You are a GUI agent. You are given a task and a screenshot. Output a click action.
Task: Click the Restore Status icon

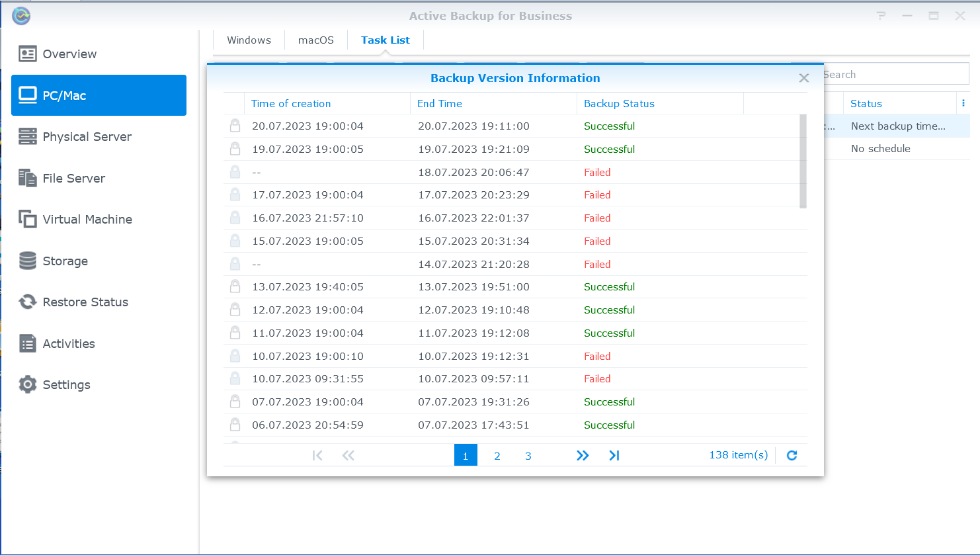28,302
